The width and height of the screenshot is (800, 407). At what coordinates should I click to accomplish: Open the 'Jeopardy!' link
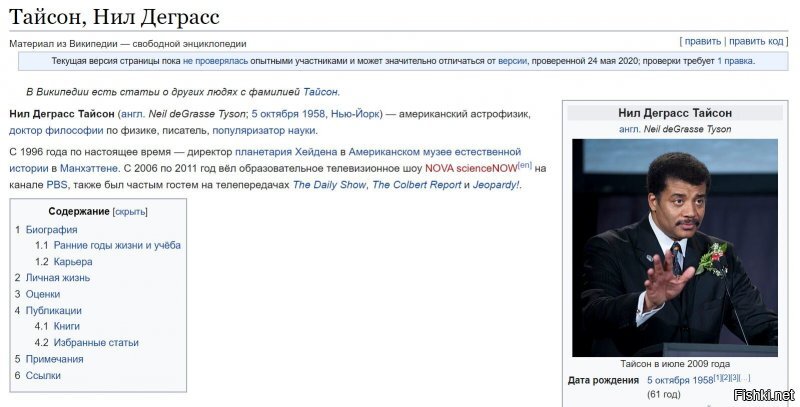pyautogui.click(x=495, y=185)
